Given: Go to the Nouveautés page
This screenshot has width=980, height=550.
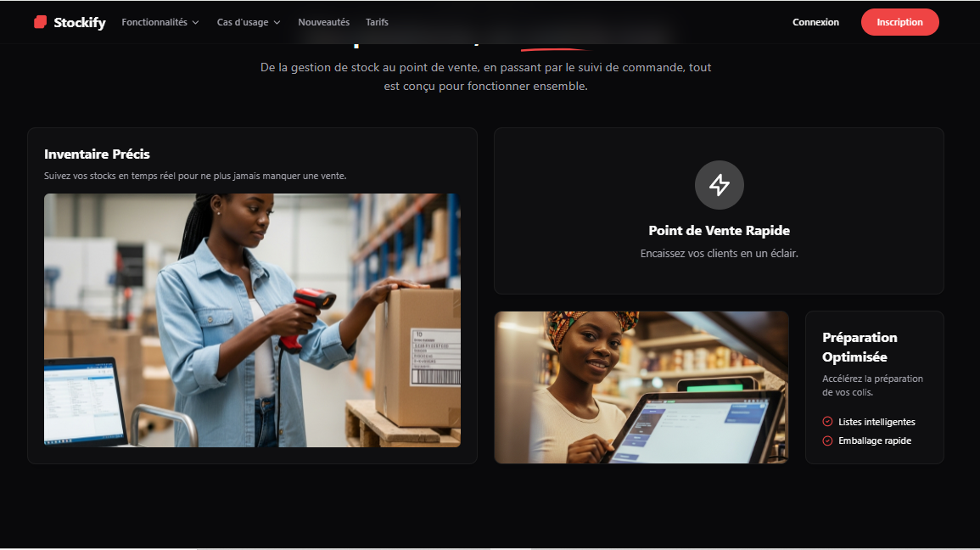Looking at the screenshot, I should pyautogui.click(x=324, y=22).
